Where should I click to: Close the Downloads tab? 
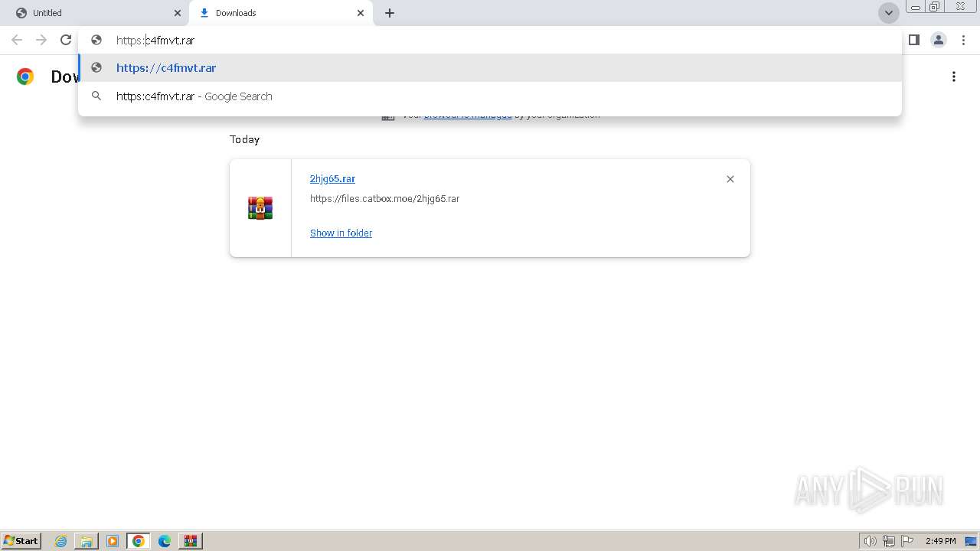click(x=361, y=13)
